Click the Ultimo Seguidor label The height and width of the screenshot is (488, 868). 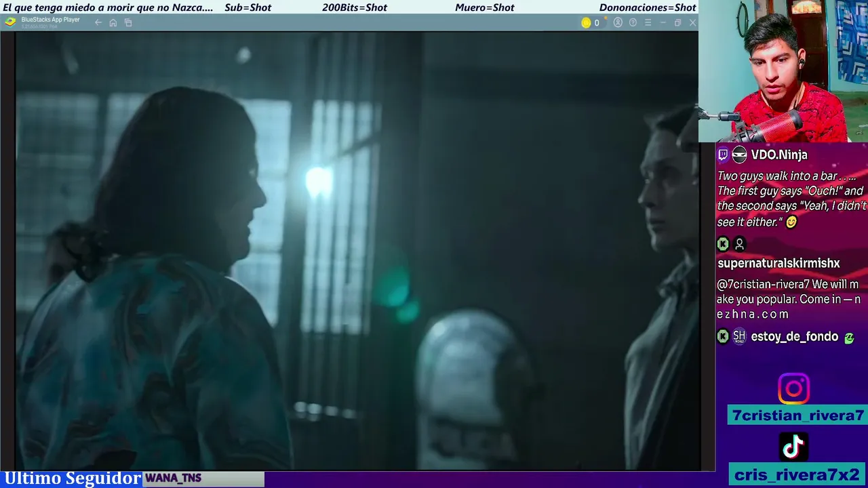pyautogui.click(x=73, y=479)
